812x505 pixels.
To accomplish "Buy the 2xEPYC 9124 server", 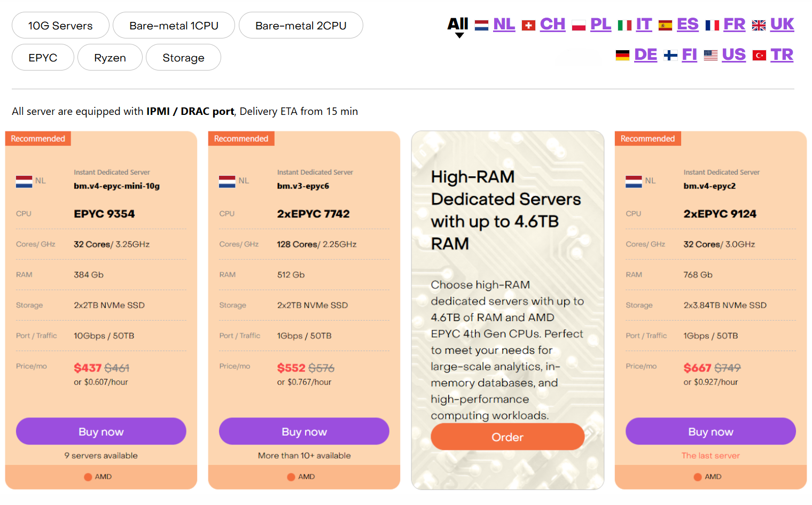I will (x=710, y=431).
